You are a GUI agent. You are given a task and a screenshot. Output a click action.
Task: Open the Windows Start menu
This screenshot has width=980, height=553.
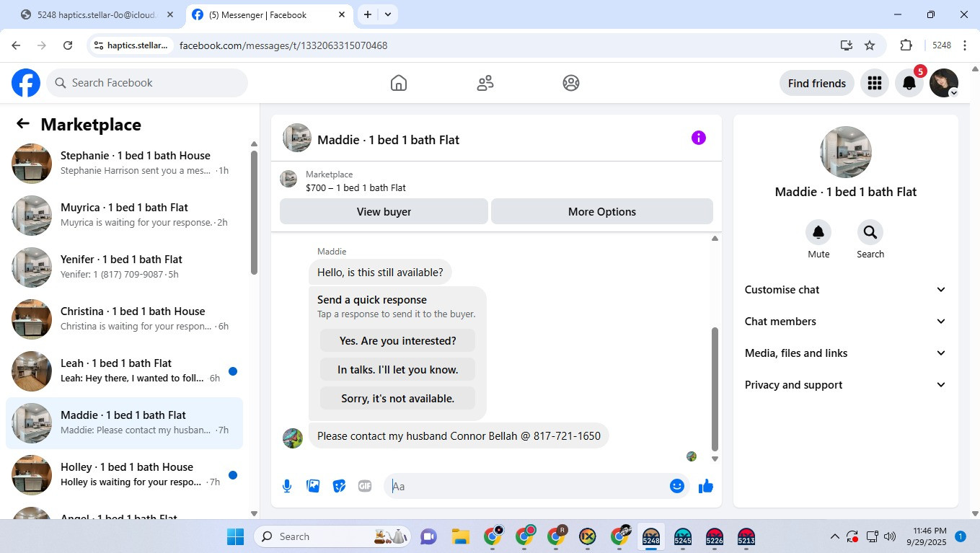(x=235, y=536)
